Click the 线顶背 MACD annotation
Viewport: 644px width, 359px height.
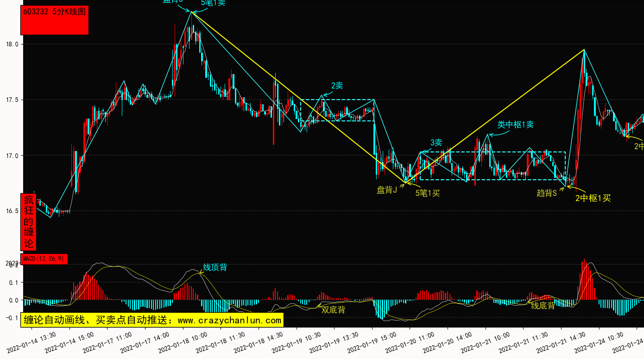click(215, 267)
